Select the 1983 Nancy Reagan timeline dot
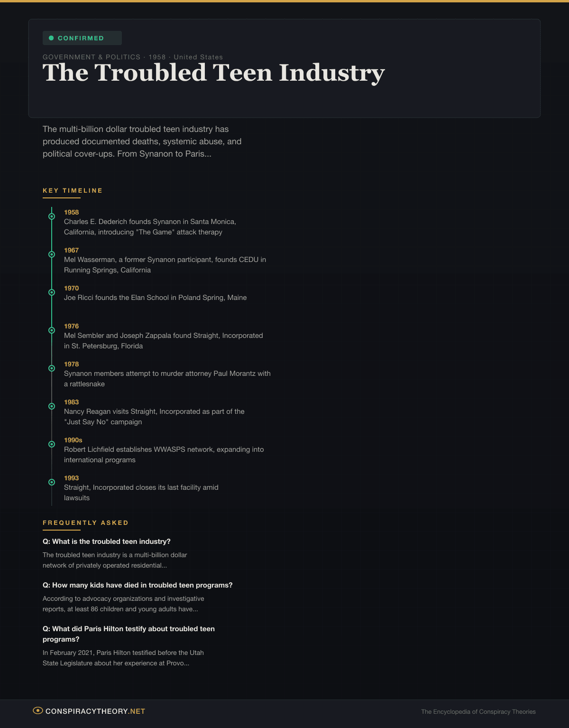 click(52, 406)
